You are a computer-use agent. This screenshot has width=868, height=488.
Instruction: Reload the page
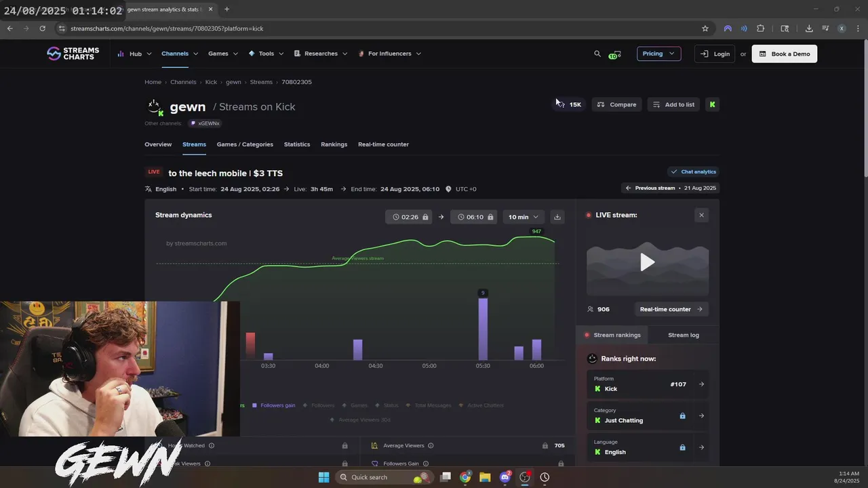[x=42, y=28]
